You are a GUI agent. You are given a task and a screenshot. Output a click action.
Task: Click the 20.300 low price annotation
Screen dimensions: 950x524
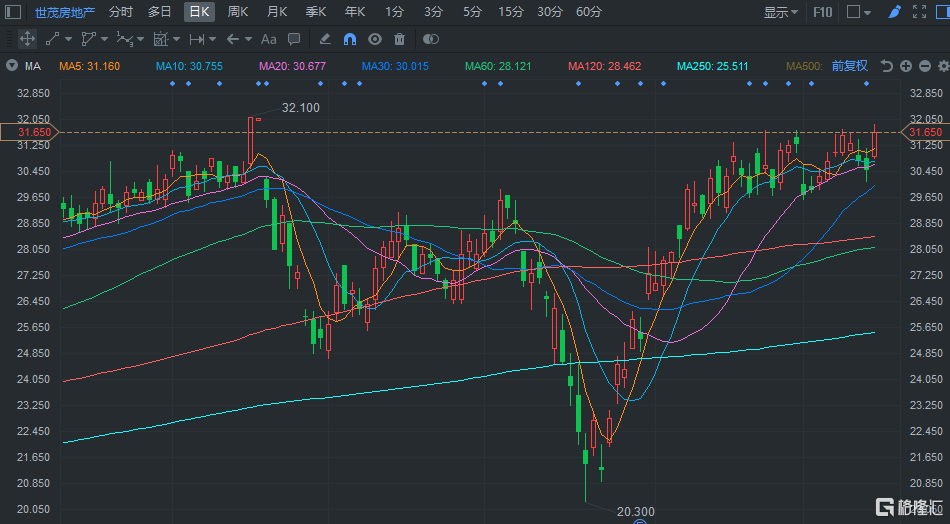pos(636,512)
